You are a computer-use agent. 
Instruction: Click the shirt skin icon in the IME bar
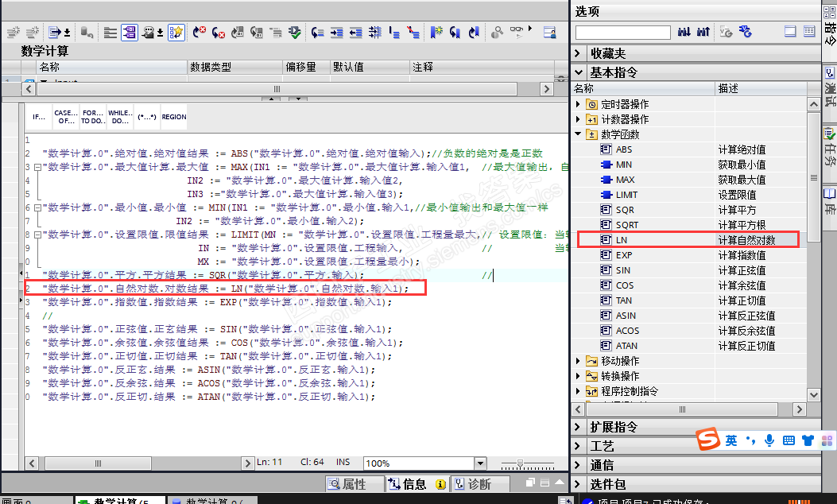(808, 440)
